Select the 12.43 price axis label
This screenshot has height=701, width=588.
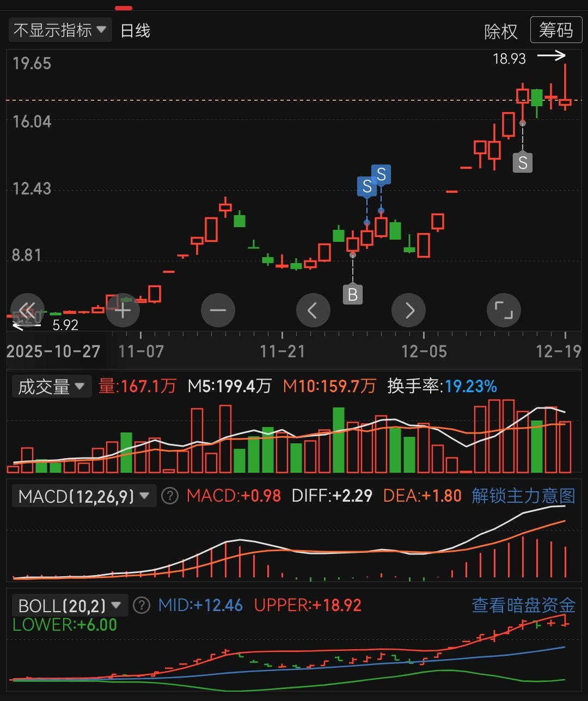32,189
